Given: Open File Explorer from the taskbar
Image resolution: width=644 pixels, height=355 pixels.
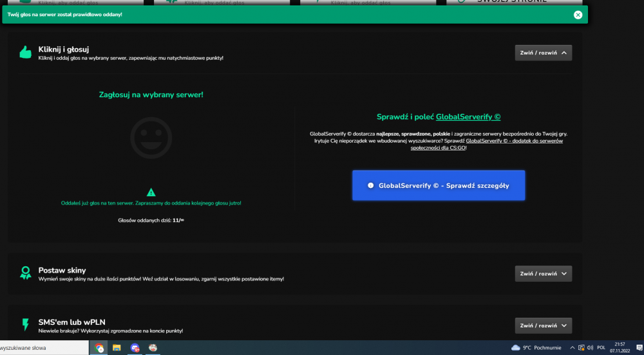Looking at the screenshot, I should coord(117,348).
